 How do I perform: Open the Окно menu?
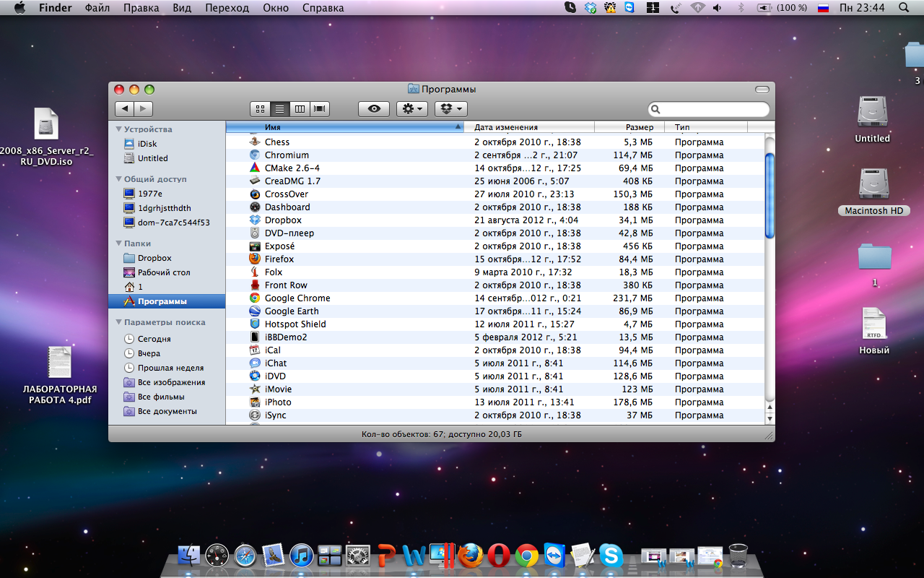(275, 8)
